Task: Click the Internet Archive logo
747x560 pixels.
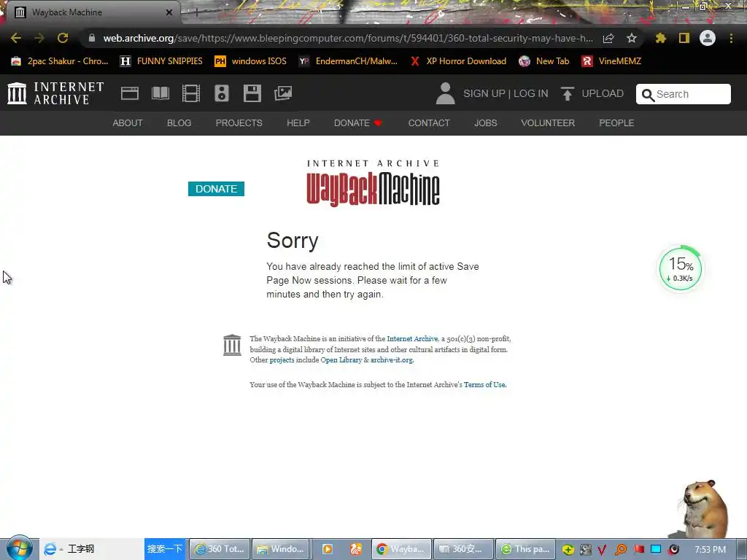Action: pyautogui.click(x=55, y=93)
